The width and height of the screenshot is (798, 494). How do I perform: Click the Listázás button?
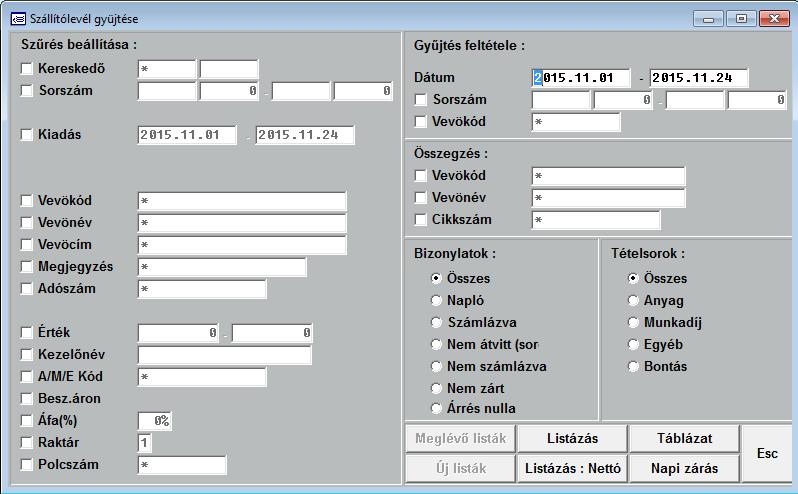tap(573, 439)
